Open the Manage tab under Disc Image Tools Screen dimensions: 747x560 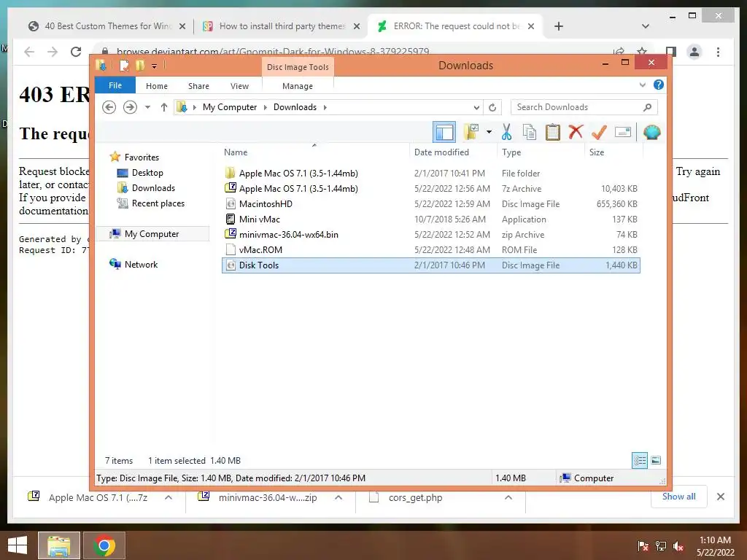(x=298, y=86)
